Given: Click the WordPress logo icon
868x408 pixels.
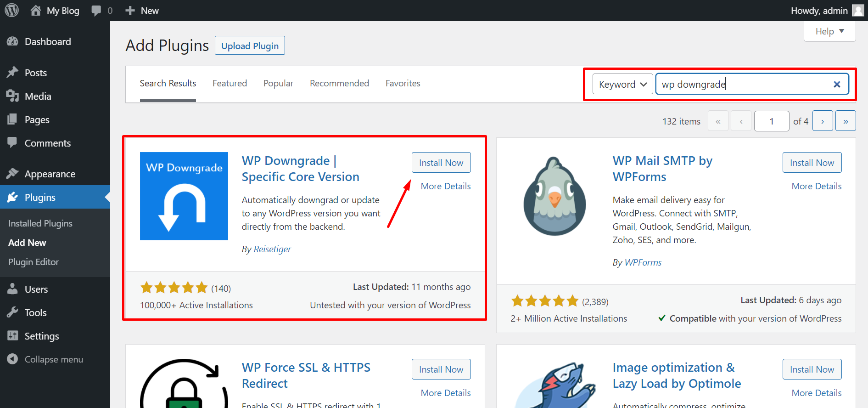Looking at the screenshot, I should [x=11, y=10].
